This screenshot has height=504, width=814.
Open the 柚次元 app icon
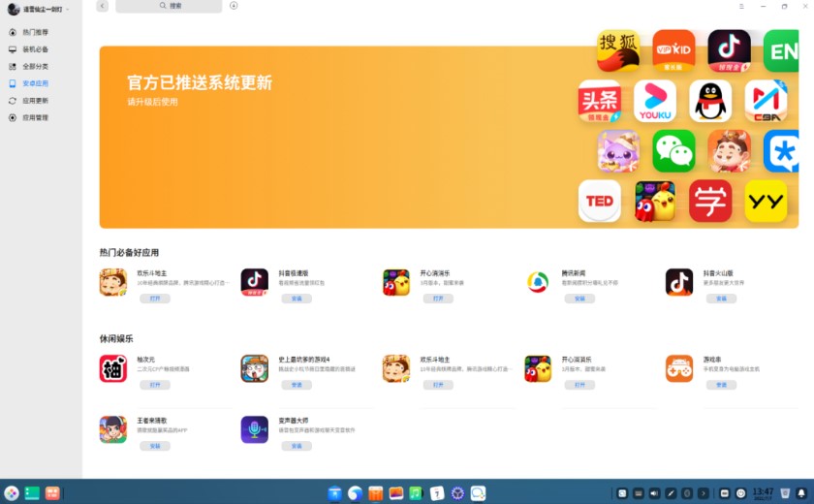click(113, 368)
